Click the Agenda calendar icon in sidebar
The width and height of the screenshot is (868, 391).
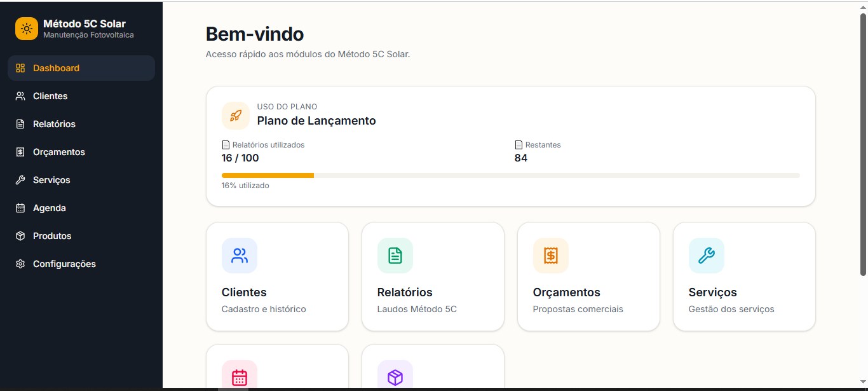(x=20, y=208)
